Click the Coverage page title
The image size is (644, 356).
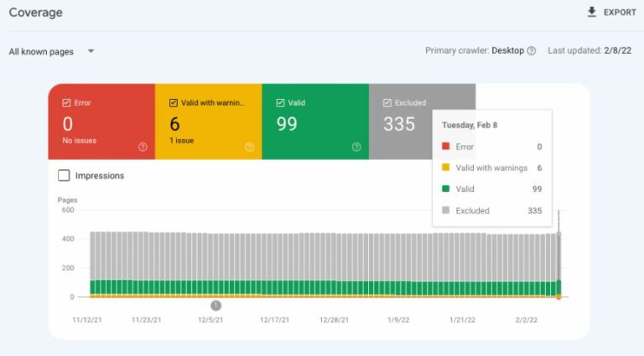tap(36, 13)
